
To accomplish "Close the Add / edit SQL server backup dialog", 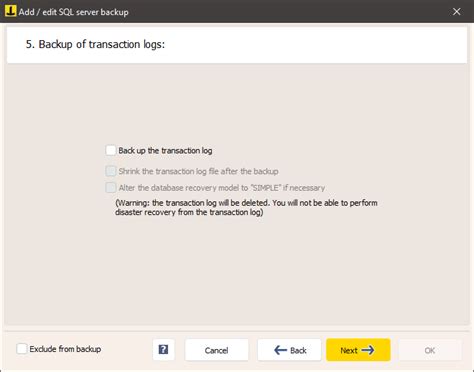I will pyautogui.click(x=457, y=11).
